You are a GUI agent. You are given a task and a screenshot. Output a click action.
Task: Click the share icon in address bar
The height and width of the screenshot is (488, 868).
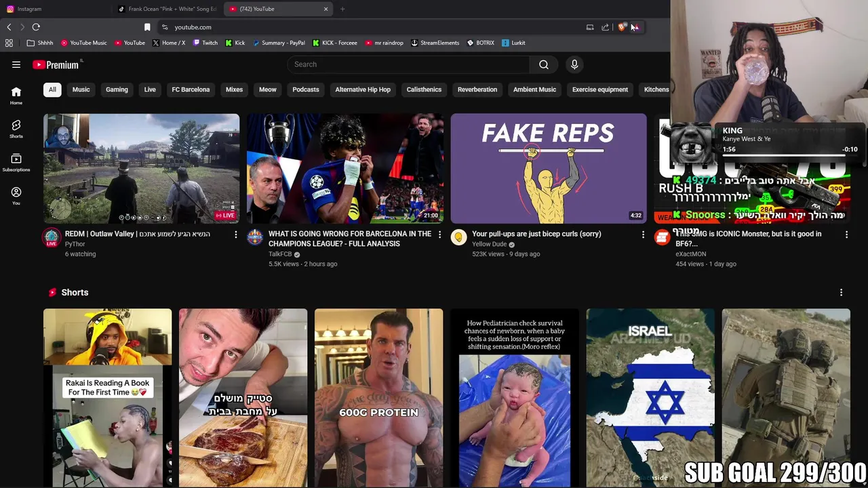click(x=605, y=27)
